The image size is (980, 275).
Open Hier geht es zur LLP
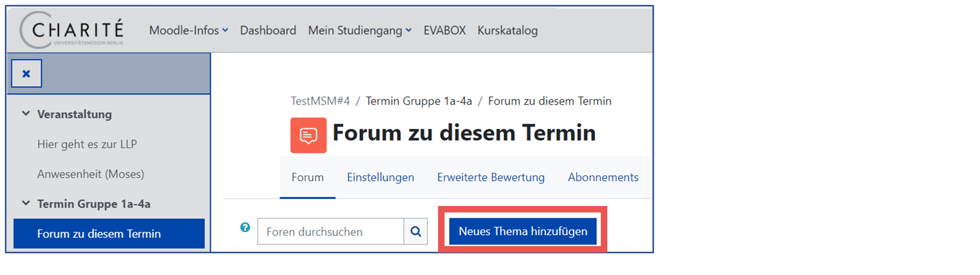87,144
